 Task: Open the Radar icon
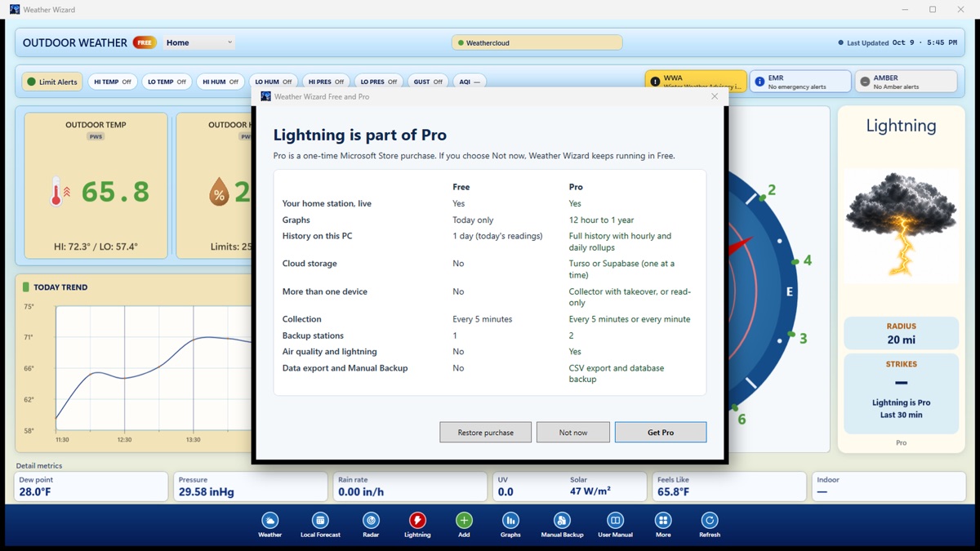click(x=371, y=520)
